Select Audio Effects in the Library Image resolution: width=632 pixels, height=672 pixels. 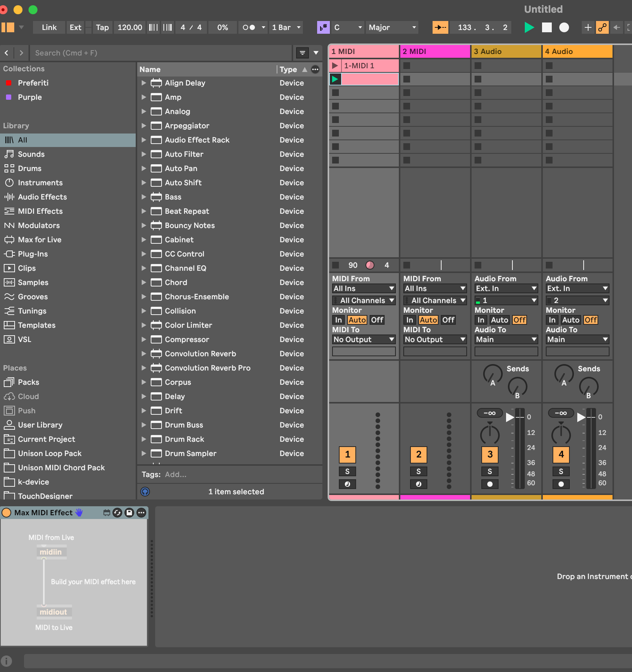[42, 197]
